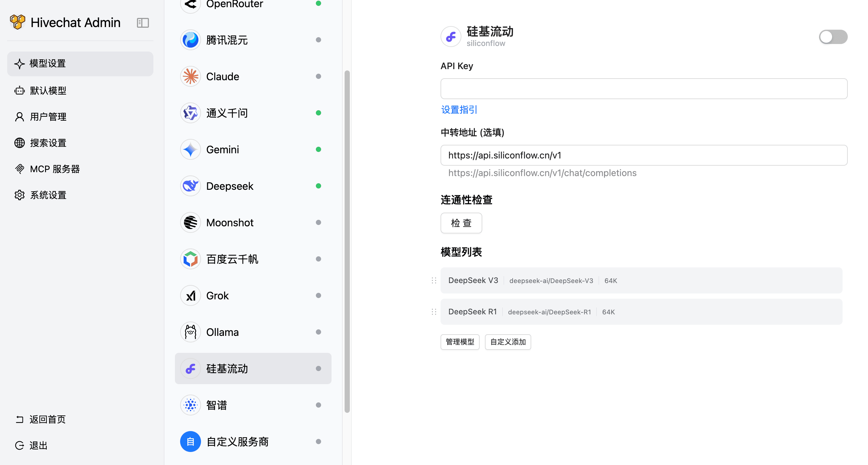Grab the drag handle of DeepSeek R1
Viewport: 868px width, 465px height.
434,312
